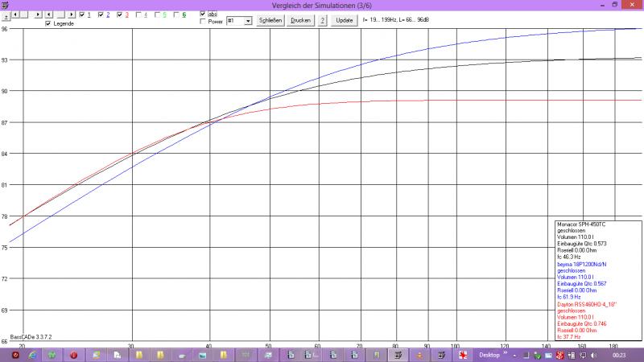The width and height of the screenshot is (644, 362).
Task: Open Internet Explorer from the taskbar
Action: pos(32,355)
